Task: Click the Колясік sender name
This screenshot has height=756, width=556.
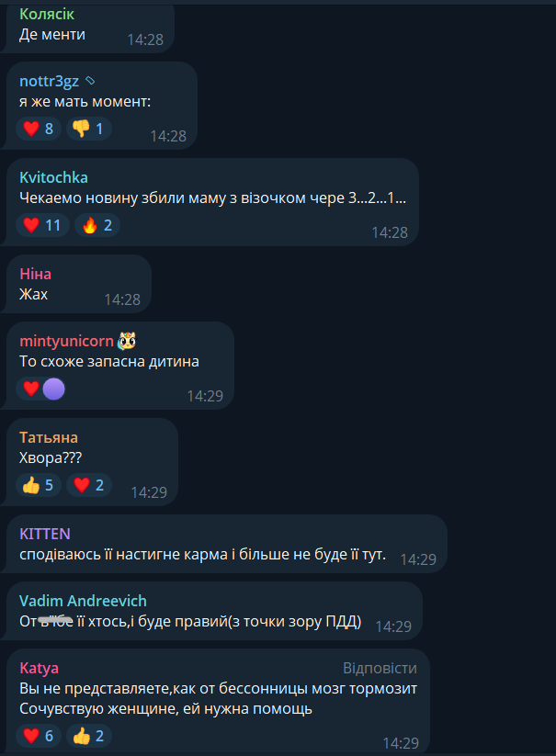Action: coord(47,14)
